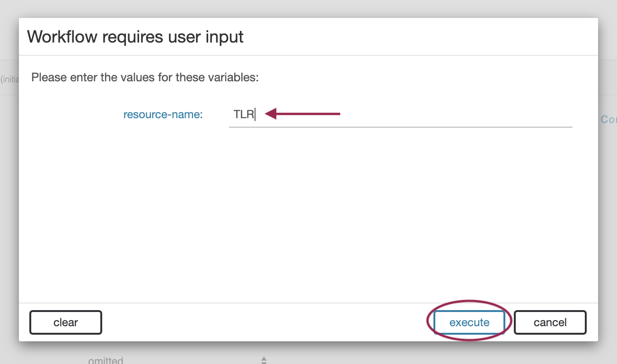The width and height of the screenshot is (617, 364).
Task: Click the dialog header bar right of title
Action: [426, 37]
